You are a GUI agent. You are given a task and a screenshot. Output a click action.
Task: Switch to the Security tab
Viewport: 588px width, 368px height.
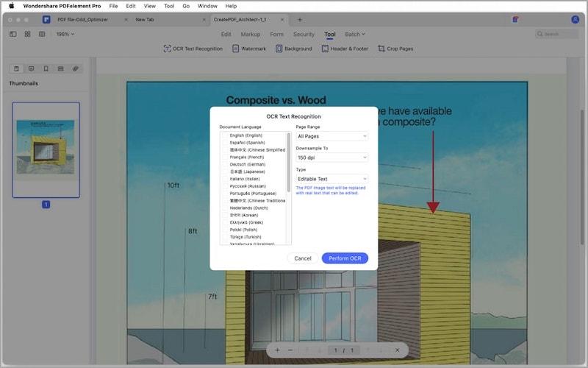click(304, 34)
